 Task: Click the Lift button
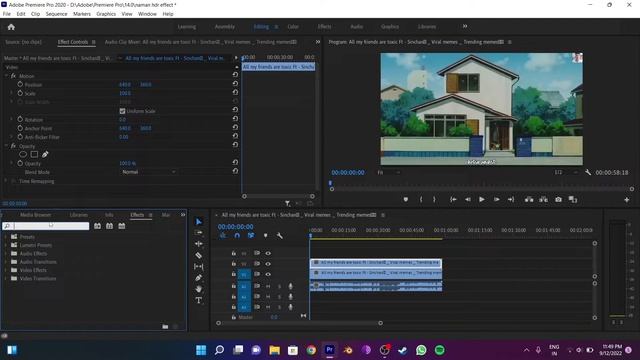(x=529, y=200)
